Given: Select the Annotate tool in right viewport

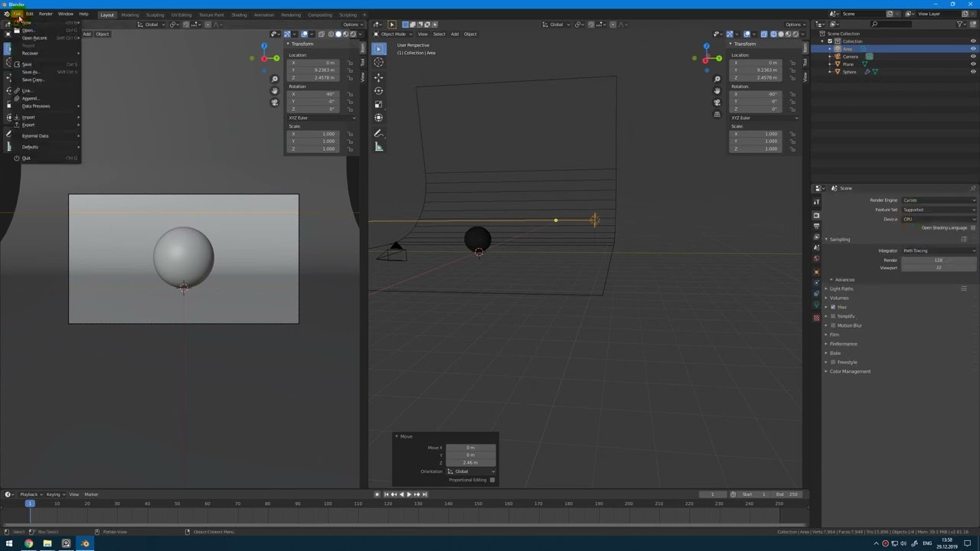Looking at the screenshot, I should tap(378, 133).
